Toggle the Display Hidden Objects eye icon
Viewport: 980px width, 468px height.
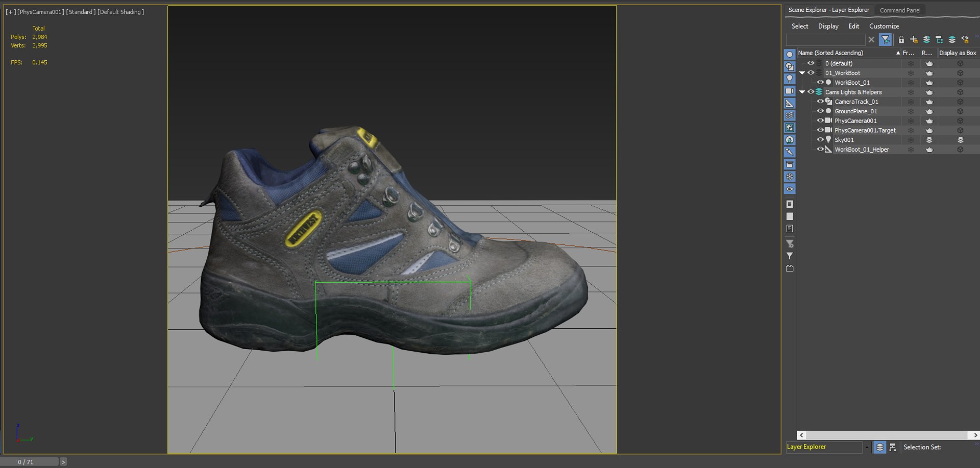790,189
